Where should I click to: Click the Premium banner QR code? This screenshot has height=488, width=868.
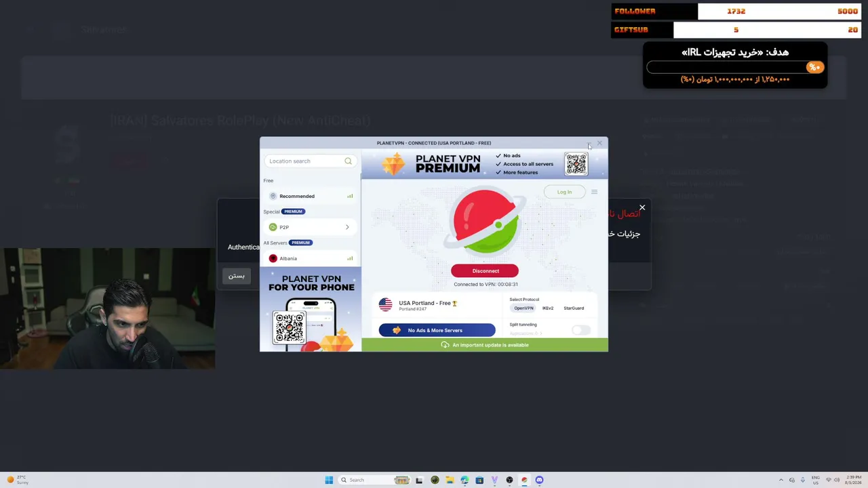[x=576, y=163]
